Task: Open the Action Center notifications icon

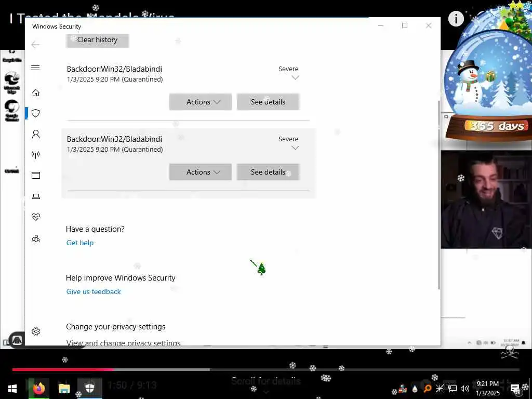Action: 515,389
